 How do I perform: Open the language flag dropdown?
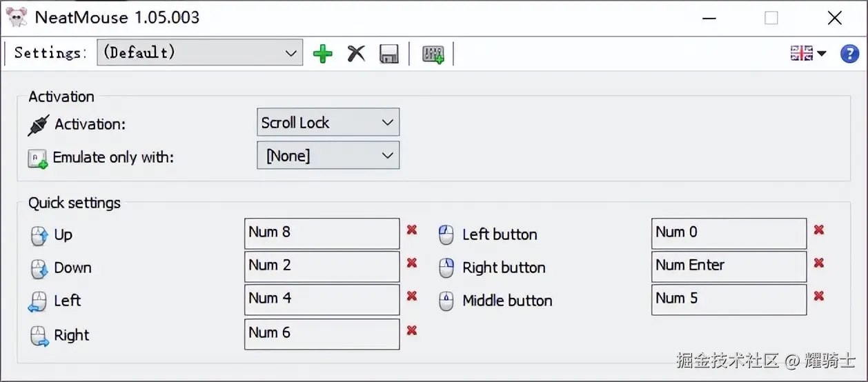[808, 54]
